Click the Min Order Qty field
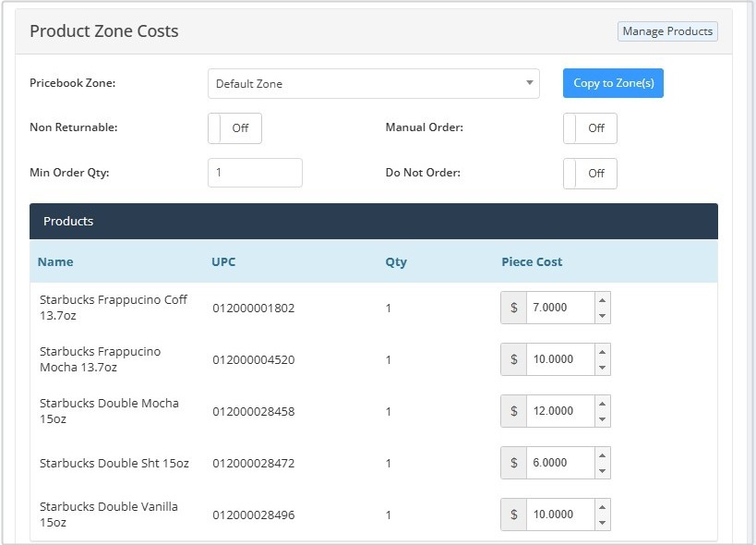This screenshot has height=545, width=756. coord(255,173)
